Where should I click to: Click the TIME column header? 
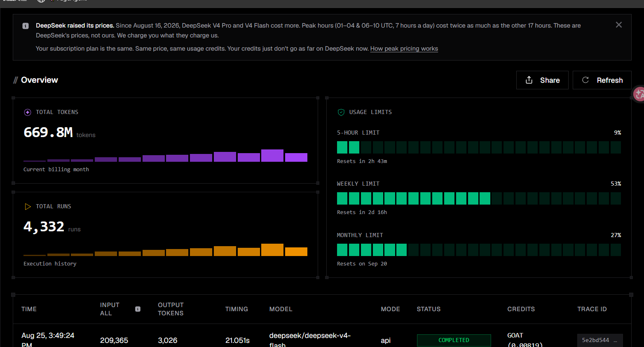tap(29, 309)
